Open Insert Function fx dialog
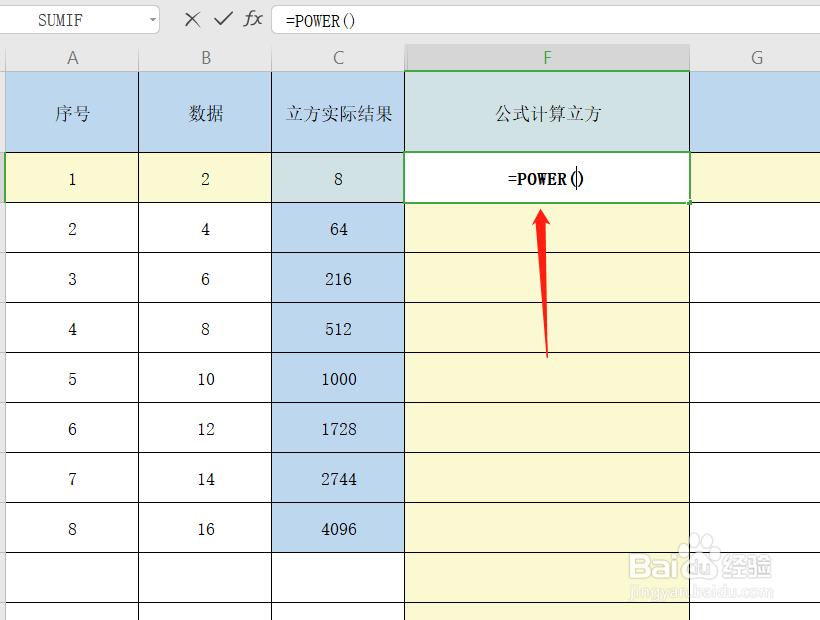Viewport: 820px width, 620px height. (x=253, y=19)
